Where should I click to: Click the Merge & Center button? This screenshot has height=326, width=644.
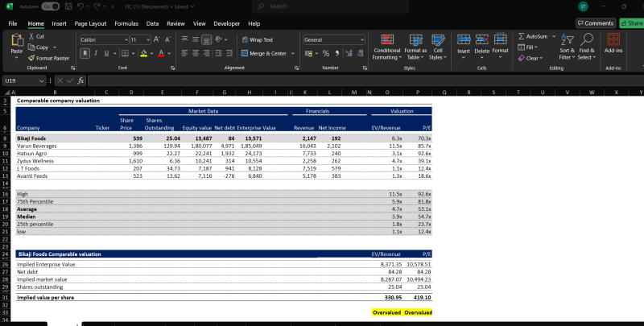[x=264, y=53]
